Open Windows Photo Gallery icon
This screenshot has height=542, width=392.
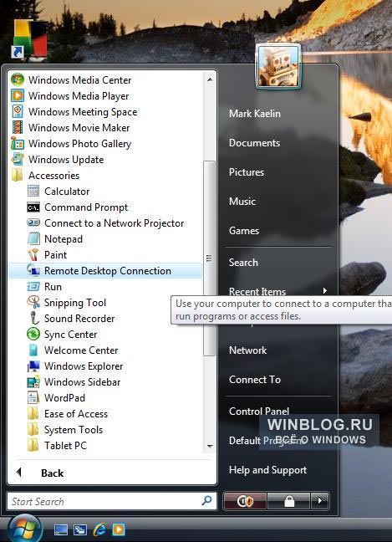point(18,144)
